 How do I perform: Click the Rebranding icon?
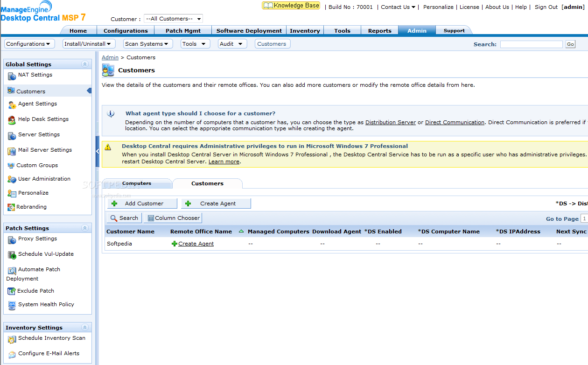11,207
